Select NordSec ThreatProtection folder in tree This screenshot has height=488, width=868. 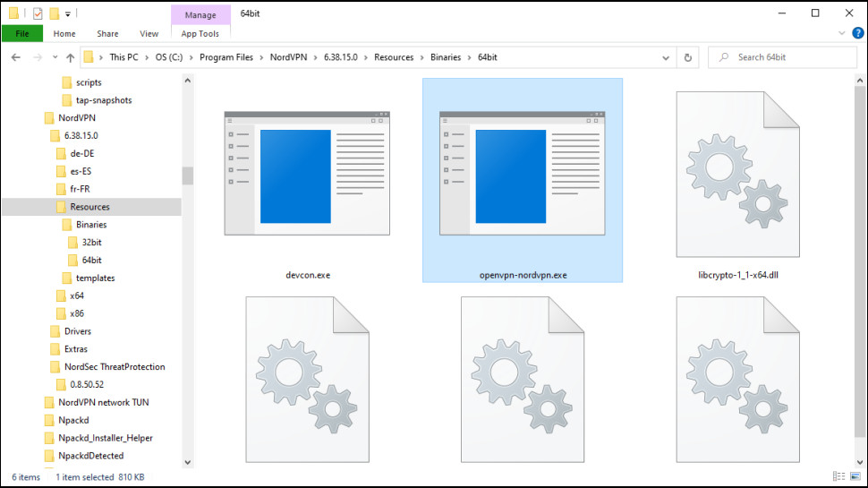114,367
